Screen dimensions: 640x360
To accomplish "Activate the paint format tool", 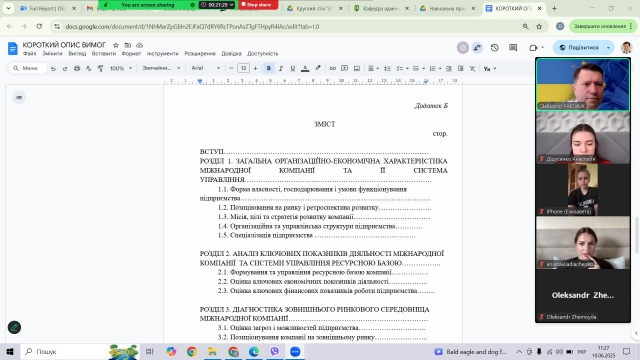I will pyautogui.click(x=100, y=69).
